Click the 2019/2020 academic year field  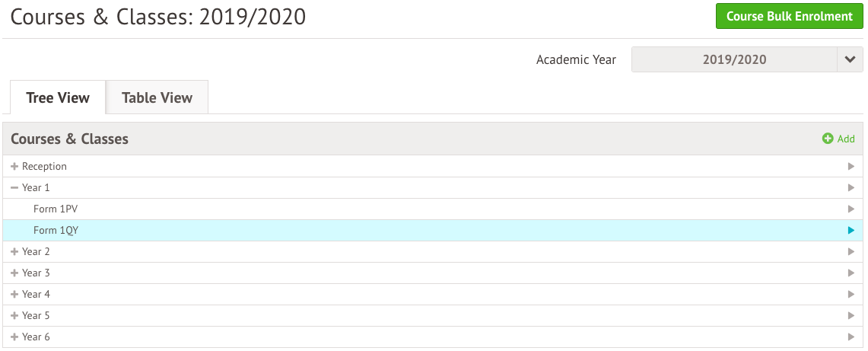click(735, 59)
